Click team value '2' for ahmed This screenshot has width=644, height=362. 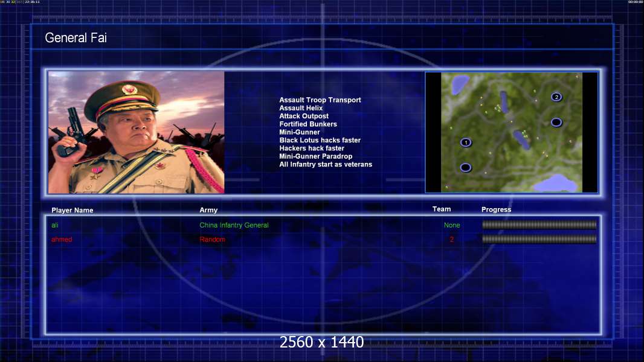[451, 240]
